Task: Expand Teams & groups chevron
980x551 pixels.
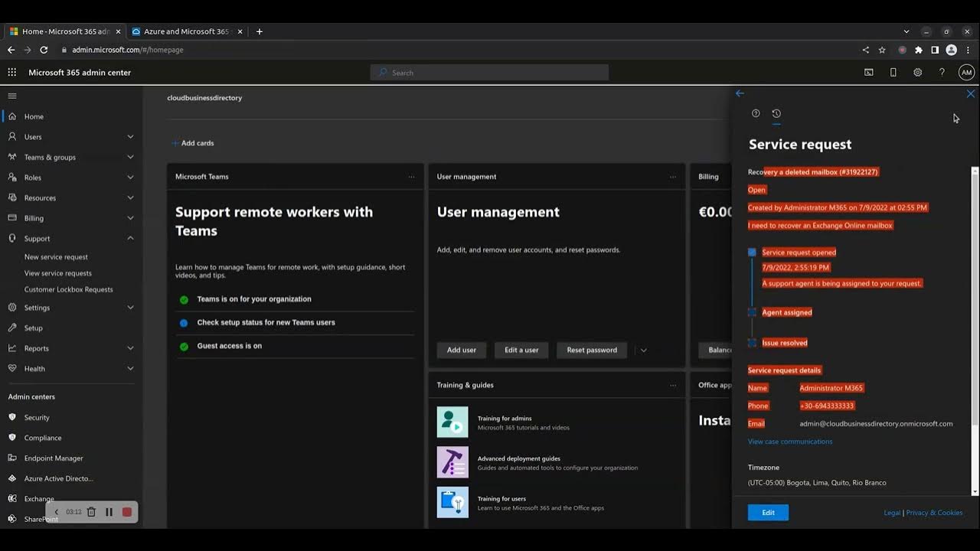Action: pyautogui.click(x=130, y=158)
